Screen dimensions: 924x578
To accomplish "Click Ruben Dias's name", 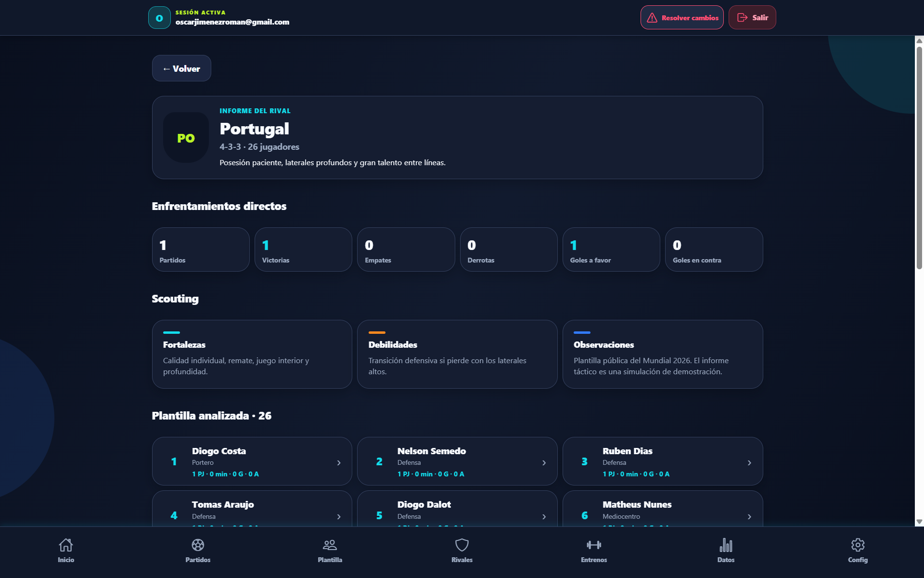I will click(x=628, y=451).
